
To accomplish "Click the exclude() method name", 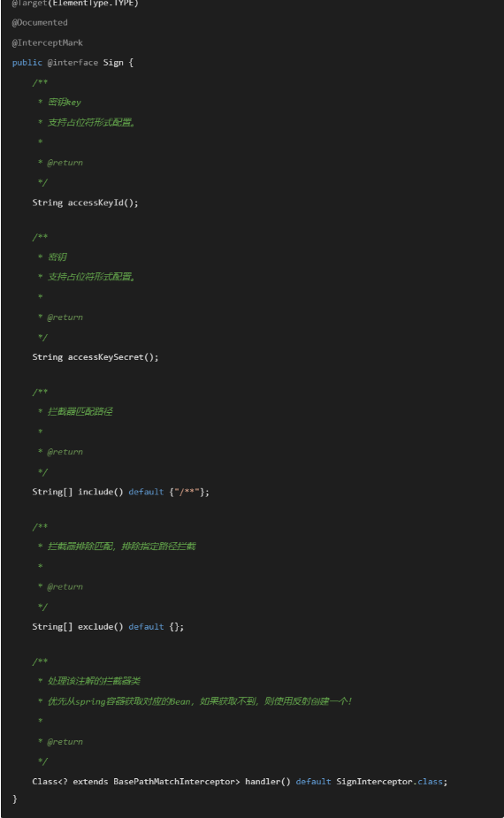I will coord(100,626).
